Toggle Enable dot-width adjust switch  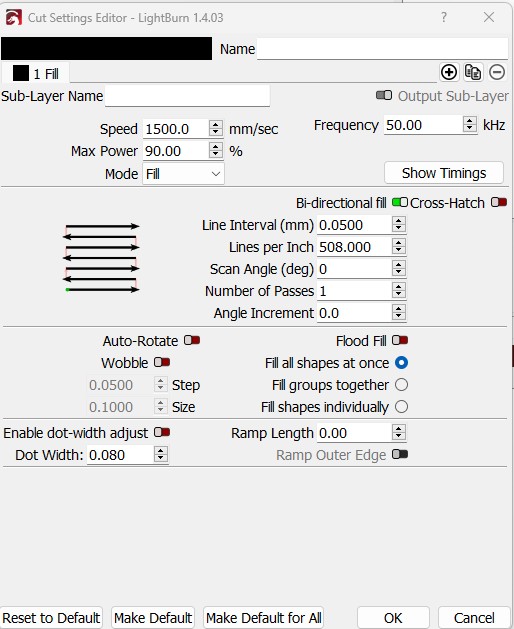[x=162, y=432]
